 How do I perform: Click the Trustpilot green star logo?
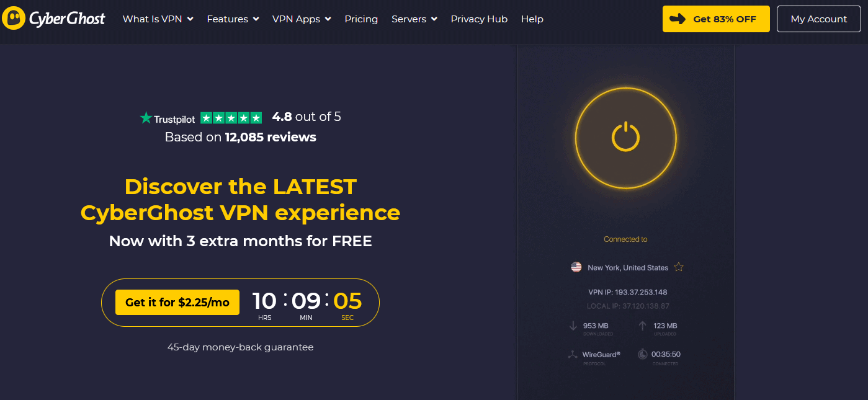pos(146,117)
